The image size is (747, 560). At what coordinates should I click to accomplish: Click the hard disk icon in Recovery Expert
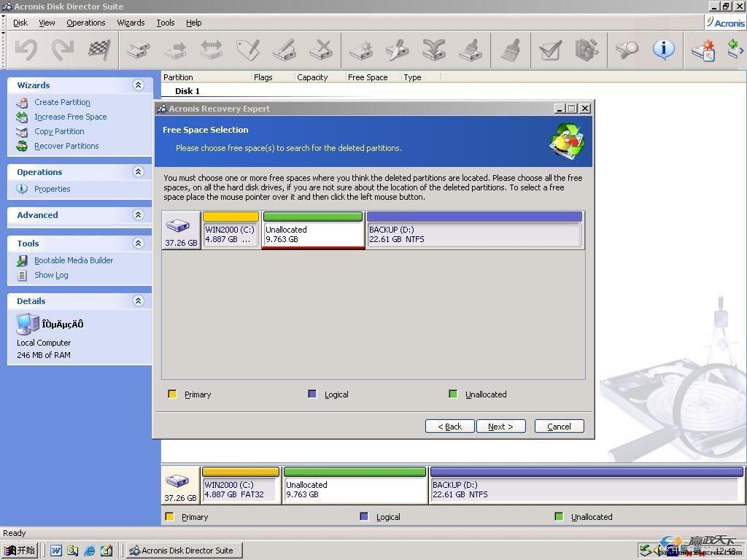[x=178, y=225]
